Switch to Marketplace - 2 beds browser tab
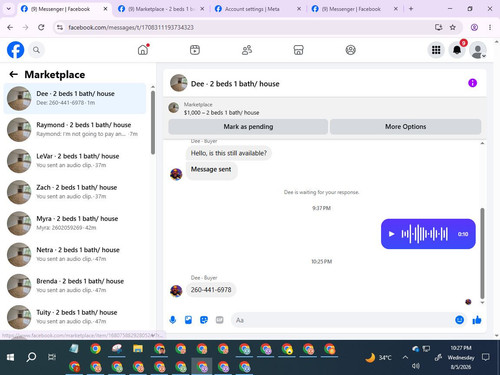500x375 pixels. (161, 9)
